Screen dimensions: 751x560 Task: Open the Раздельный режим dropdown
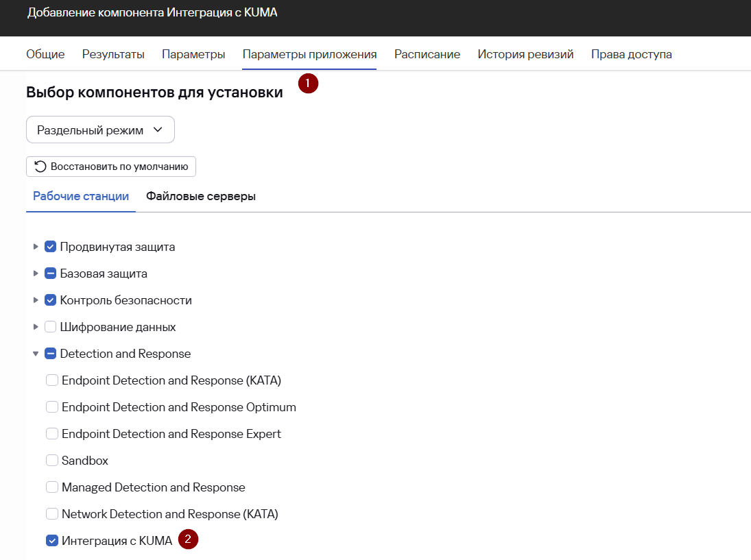pos(100,130)
